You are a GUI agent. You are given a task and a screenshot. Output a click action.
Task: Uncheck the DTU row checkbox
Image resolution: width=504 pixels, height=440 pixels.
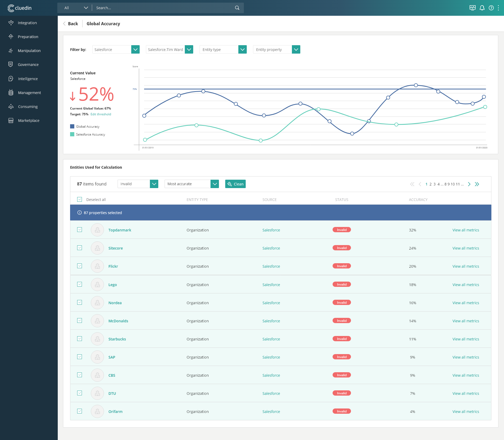(80, 393)
